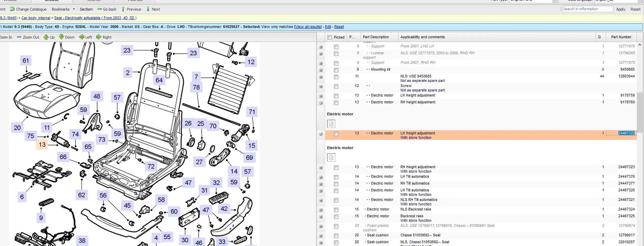644x246 pixels.
Task: Pan diagram Left with green arrow
Action: (x=81, y=37)
